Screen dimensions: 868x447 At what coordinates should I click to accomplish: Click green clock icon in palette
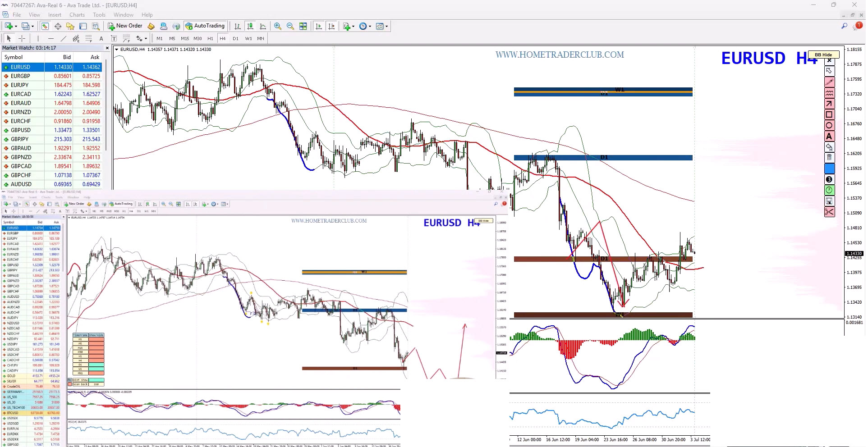pyautogui.click(x=829, y=190)
